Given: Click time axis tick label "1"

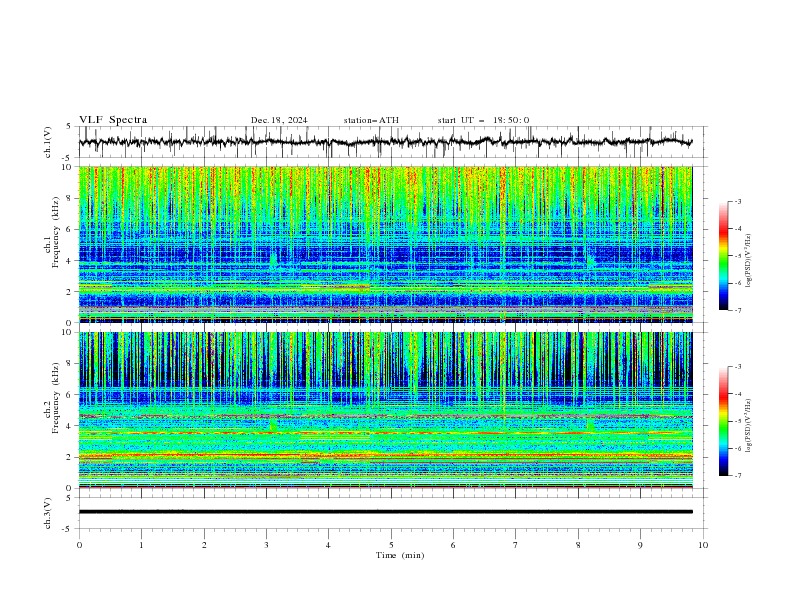Looking at the screenshot, I should pyautogui.click(x=141, y=545).
